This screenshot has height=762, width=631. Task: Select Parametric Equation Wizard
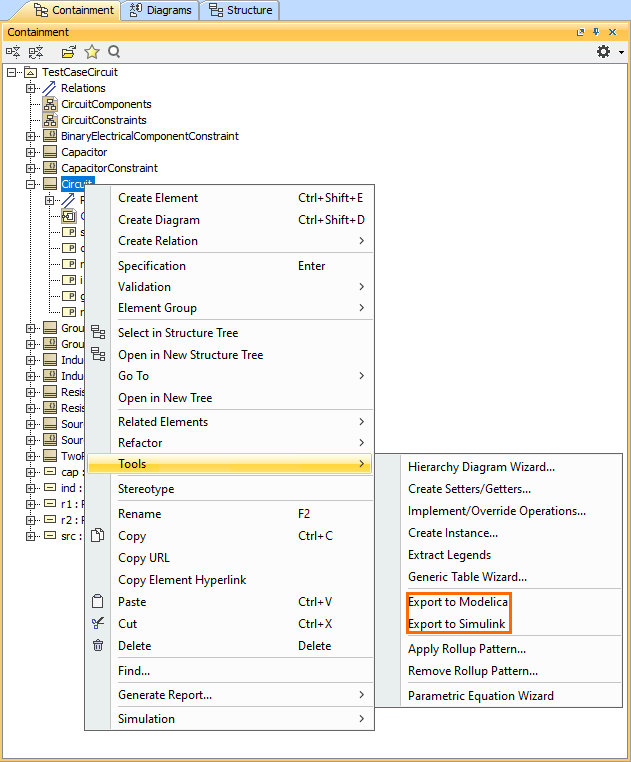click(499, 695)
